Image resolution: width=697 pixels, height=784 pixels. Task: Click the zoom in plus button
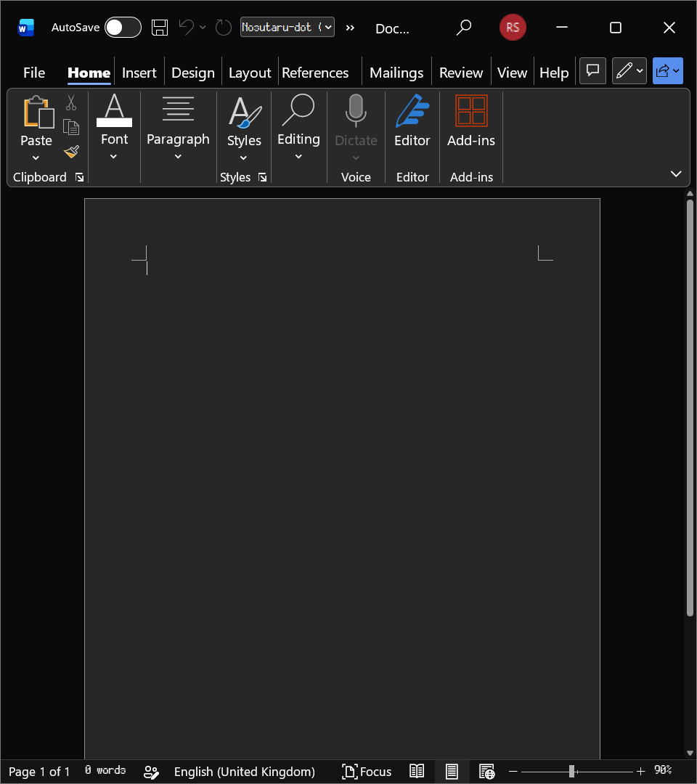640,772
